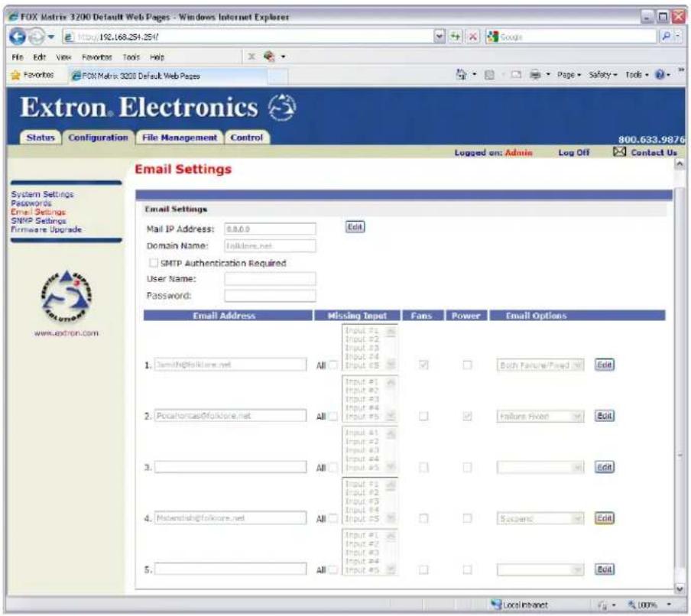Click the Refresh page icon
691x616 pixels.
455,37
